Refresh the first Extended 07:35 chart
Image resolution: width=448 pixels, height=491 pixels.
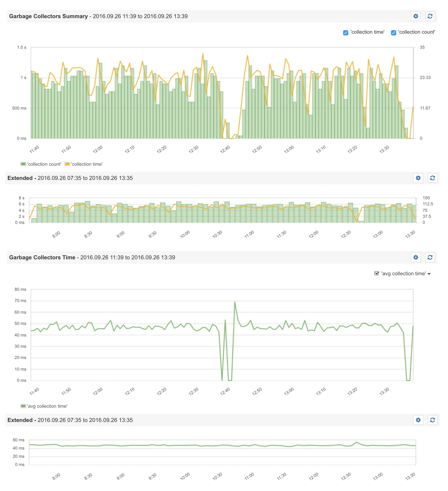(x=432, y=178)
